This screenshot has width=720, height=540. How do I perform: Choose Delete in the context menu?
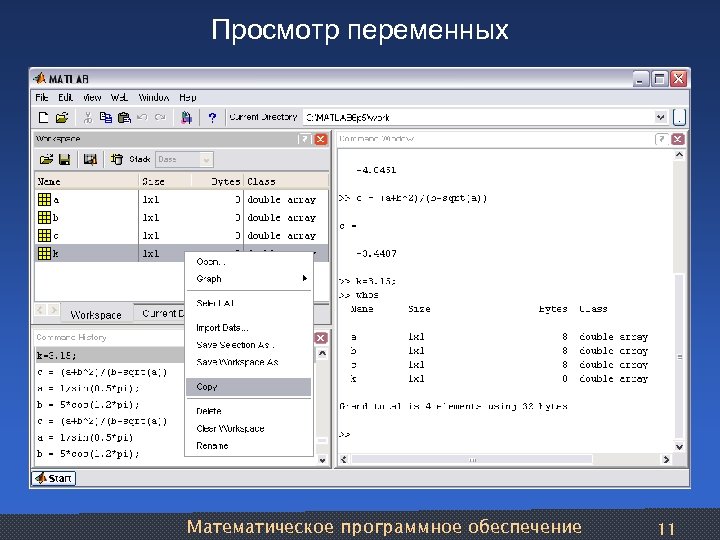tap(248, 411)
